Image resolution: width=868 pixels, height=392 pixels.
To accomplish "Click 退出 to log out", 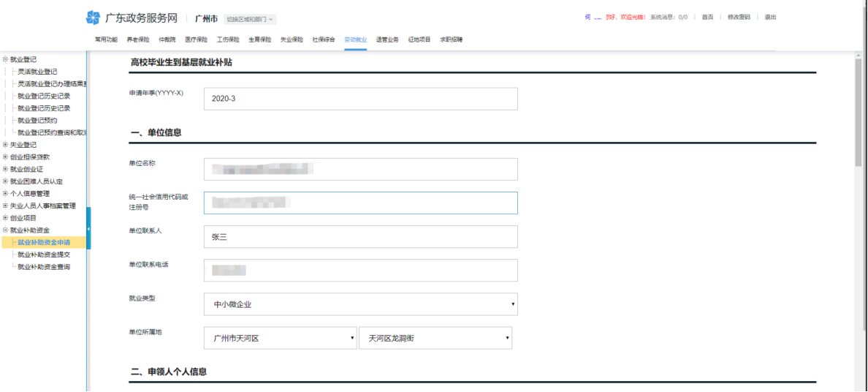I will click(770, 17).
